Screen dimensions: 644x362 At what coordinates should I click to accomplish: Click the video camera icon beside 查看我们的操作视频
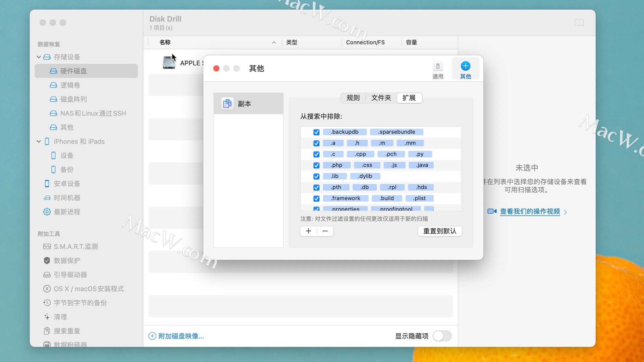492,212
